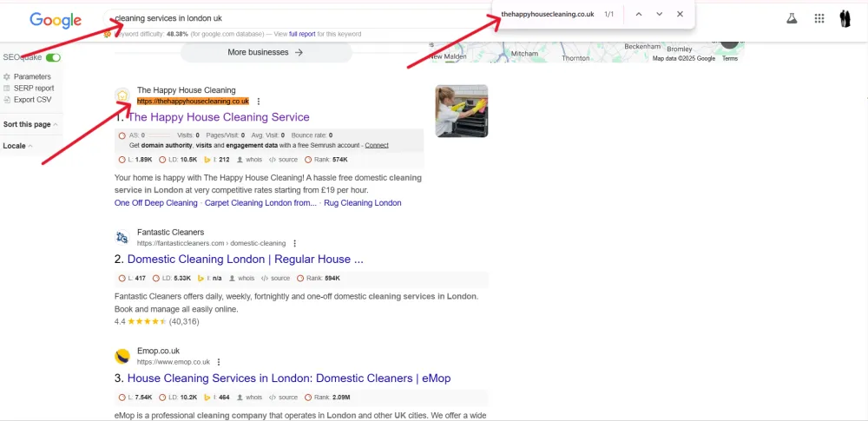Open One Off Deep Cleaning sitelink
Screen dimensions: 868x421
coord(155,203)
